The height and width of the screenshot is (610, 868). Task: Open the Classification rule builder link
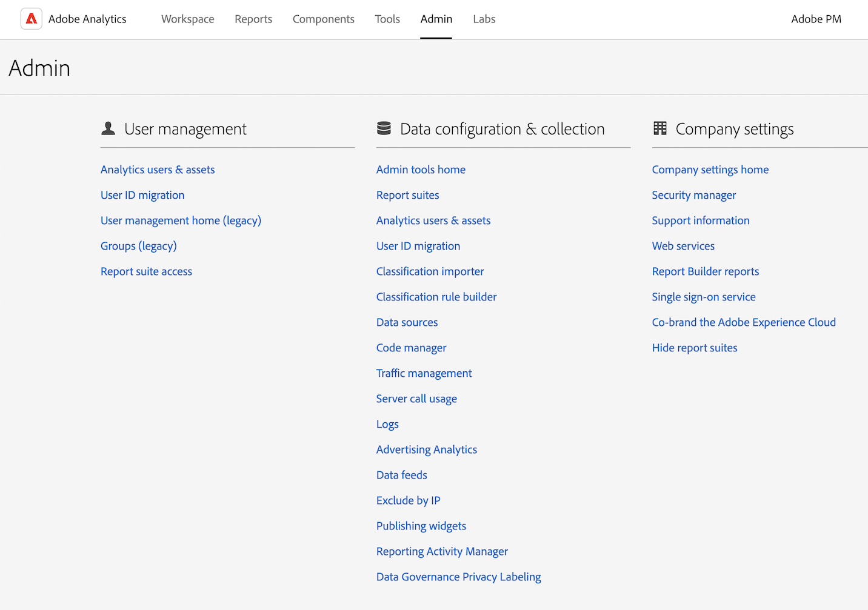[x=436, y=297]
